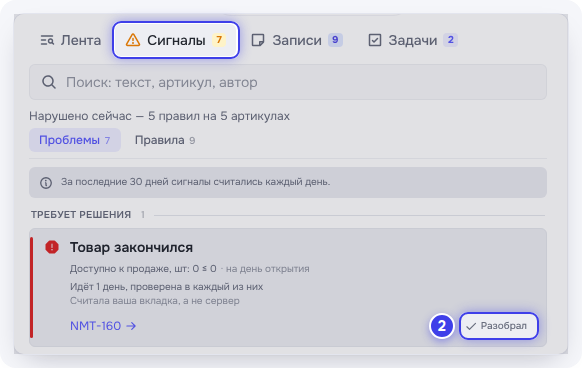Click the checkbox icon next to Задачи
The image size is (582, 368).
coord(375,40)
